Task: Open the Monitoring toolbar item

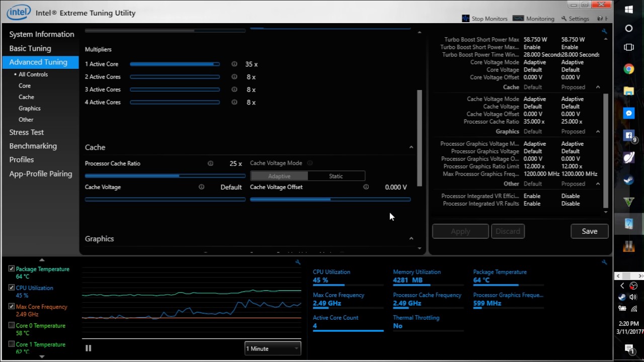Action: click(x=533, y=19)
